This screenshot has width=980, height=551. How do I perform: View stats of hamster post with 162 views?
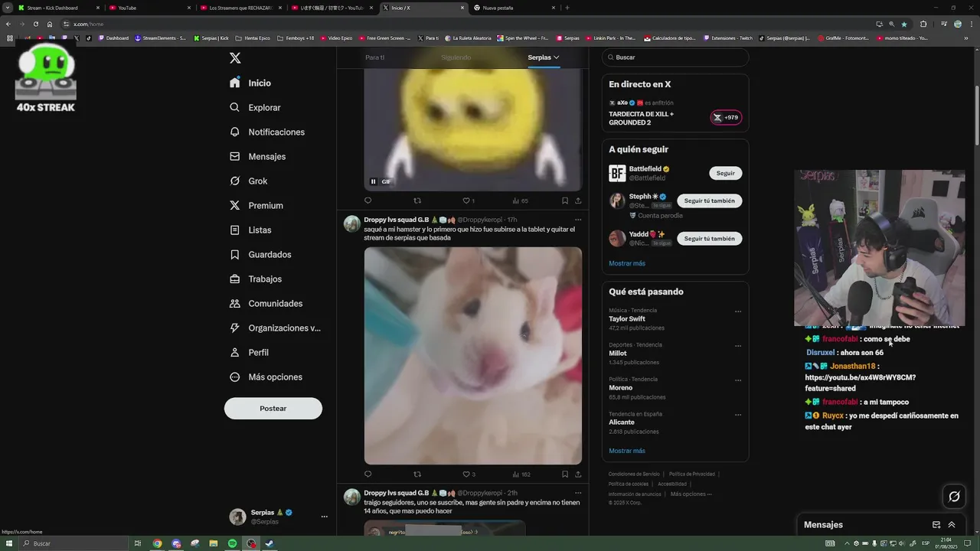pyautogui.click(x=521, y=474)
